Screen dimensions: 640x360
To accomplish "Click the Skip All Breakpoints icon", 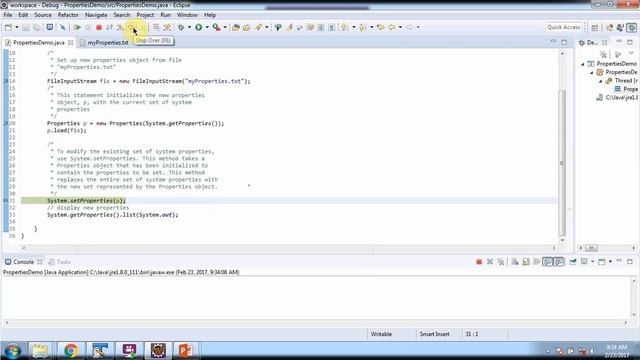I will click(62, 27).
